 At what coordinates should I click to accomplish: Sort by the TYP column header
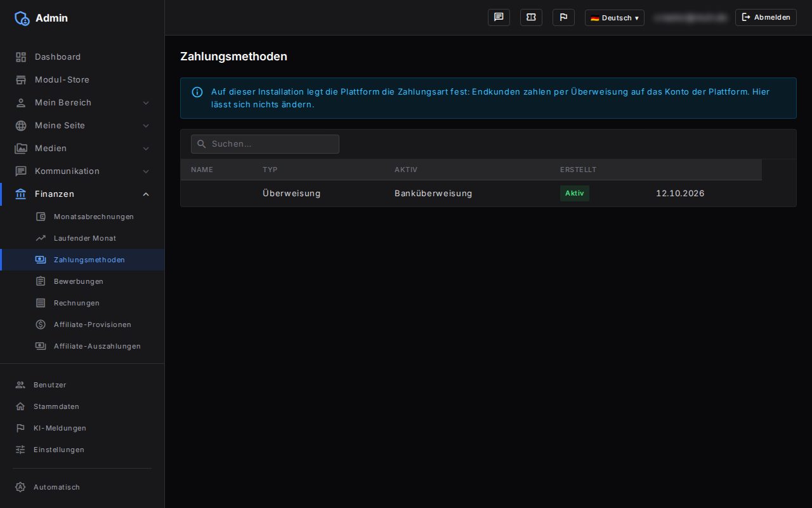click(x=270, y=170)
